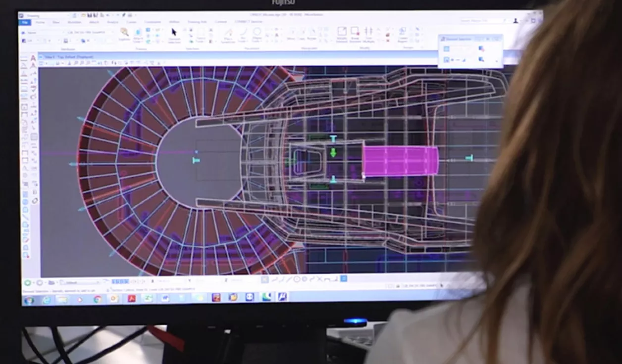This screenshot has height=364, width=622.
Task: Open the Create Region dropdown
Action: [403, 35]
